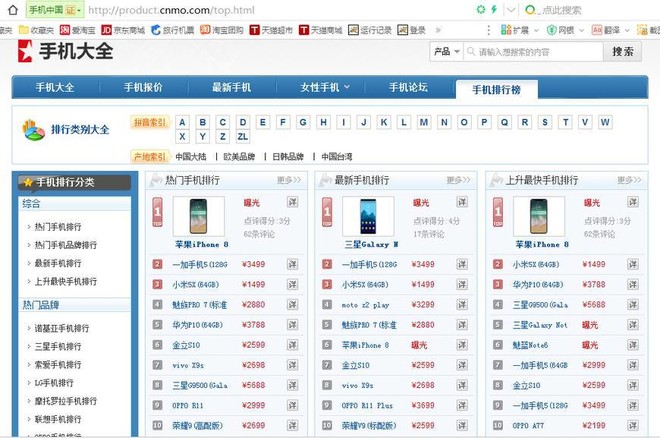Filter by origin 欧美品牌
The image size is (660, 438).
pyautogui.click(x=239, y=157)
